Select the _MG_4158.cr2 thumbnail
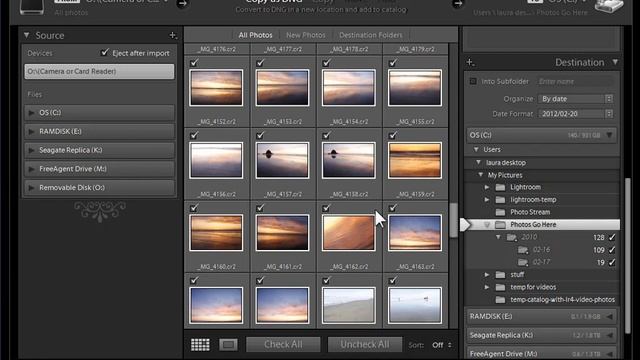The image size is (640, 360). [x=349, y=160]
